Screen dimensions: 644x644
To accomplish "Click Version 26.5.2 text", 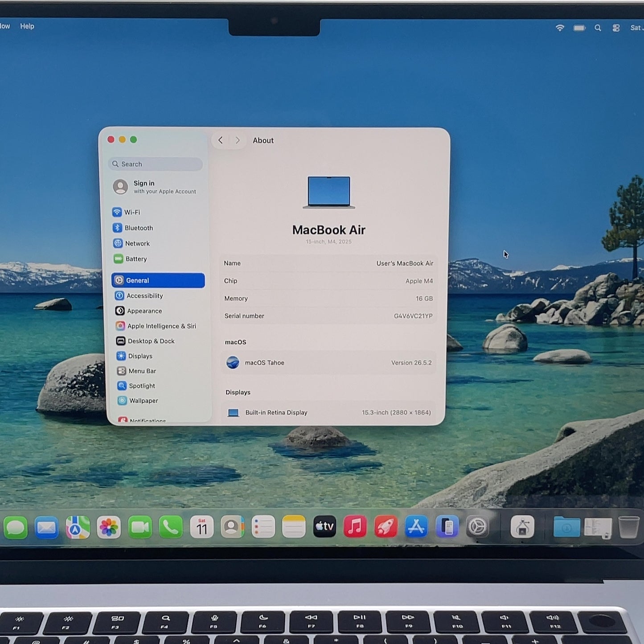I will coord(411,363).
